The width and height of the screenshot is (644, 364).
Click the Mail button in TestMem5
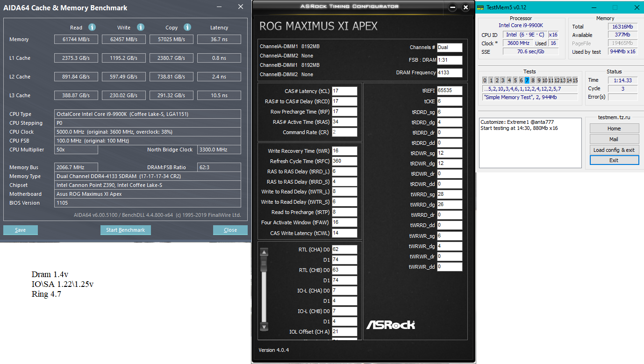pyautogui.click(x=614, y=139)
